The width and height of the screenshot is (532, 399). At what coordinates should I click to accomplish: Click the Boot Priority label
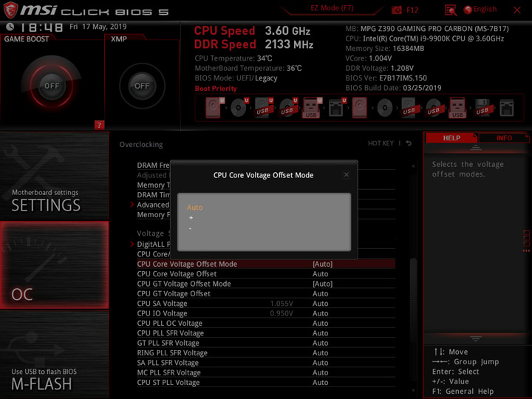[x=216, y=89]
